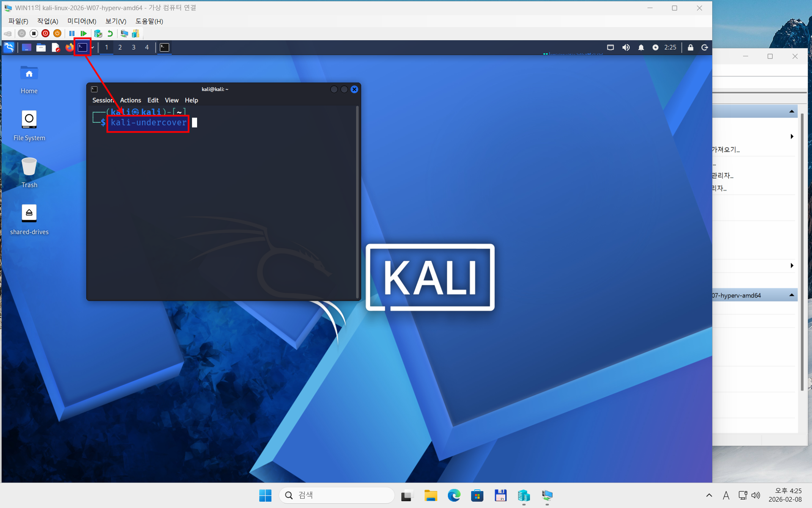Expand the terminal launcher dropdown arrow
812x508 pixels.
click(92, 47)
